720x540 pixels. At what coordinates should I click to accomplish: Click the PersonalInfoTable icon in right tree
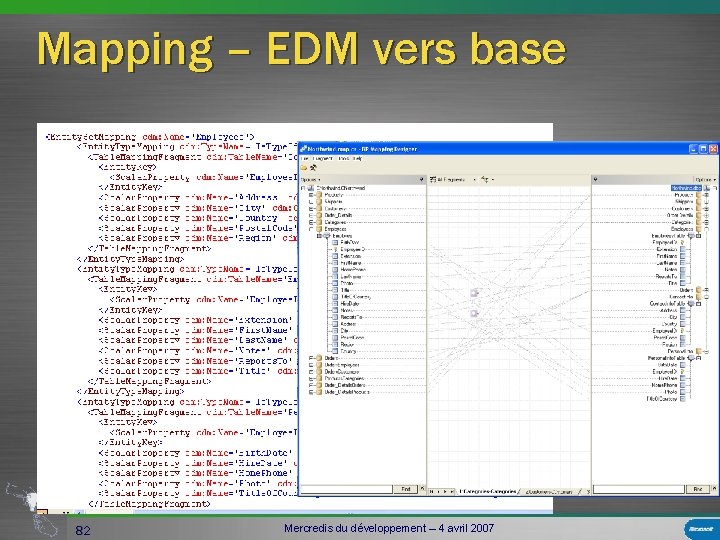691,358
